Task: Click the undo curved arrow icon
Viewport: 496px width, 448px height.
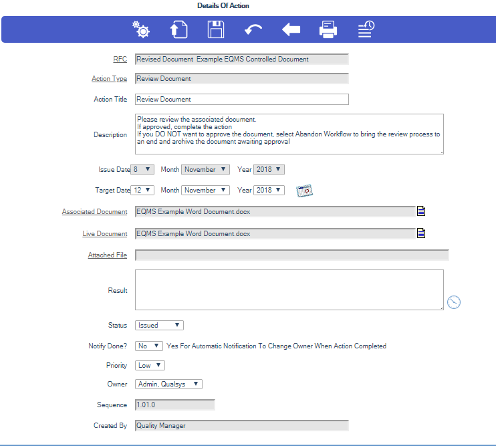Action: tap(253, 29)
